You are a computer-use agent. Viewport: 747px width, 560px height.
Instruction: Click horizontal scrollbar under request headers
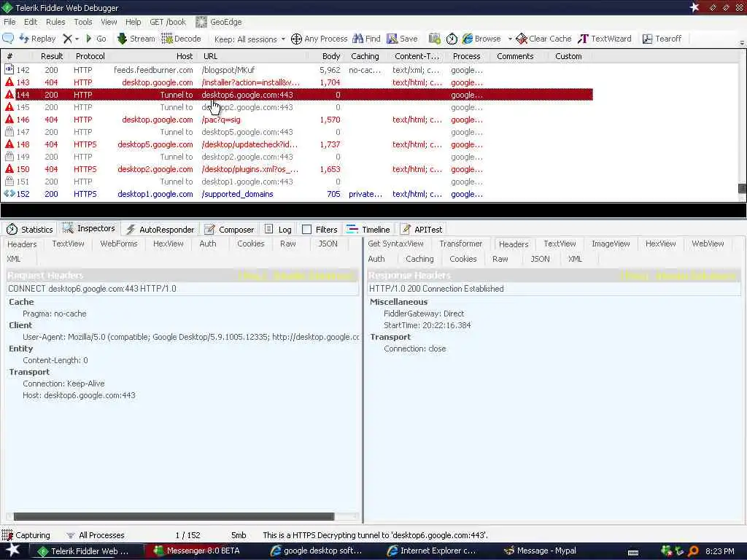pos(174,516)
